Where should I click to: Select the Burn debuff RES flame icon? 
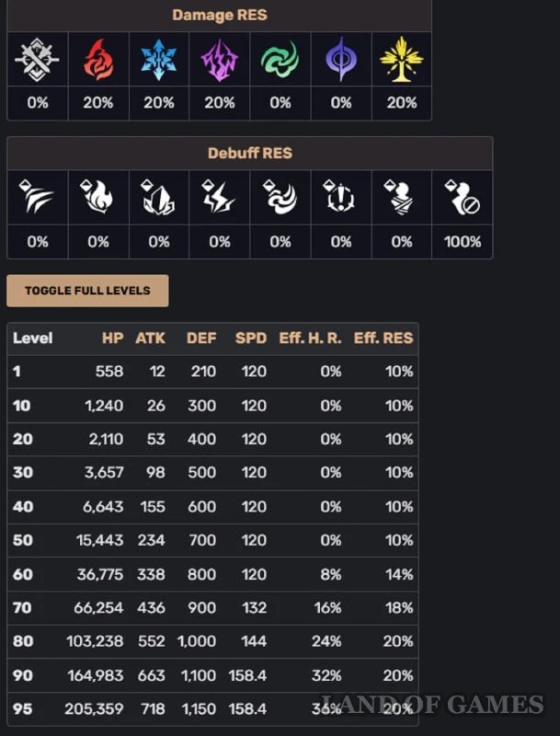click(98, 197)
